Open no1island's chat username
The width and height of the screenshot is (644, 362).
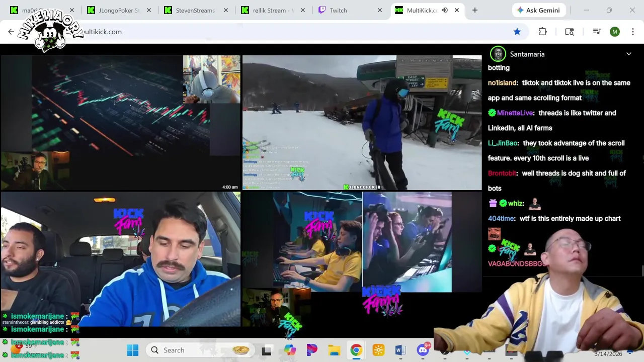pos(503,82)
